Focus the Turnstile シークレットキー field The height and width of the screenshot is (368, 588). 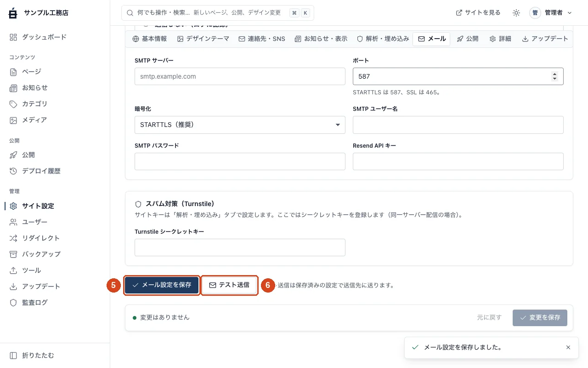click(240, 247)
